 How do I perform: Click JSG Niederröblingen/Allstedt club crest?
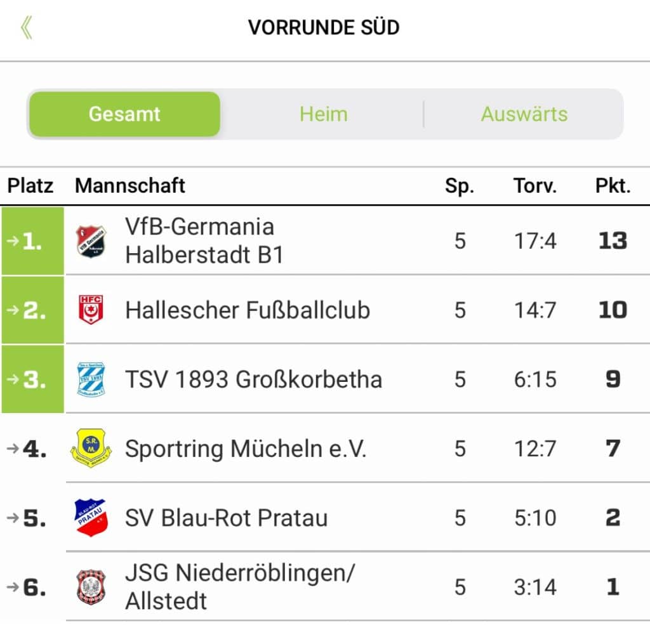[91, 587]
